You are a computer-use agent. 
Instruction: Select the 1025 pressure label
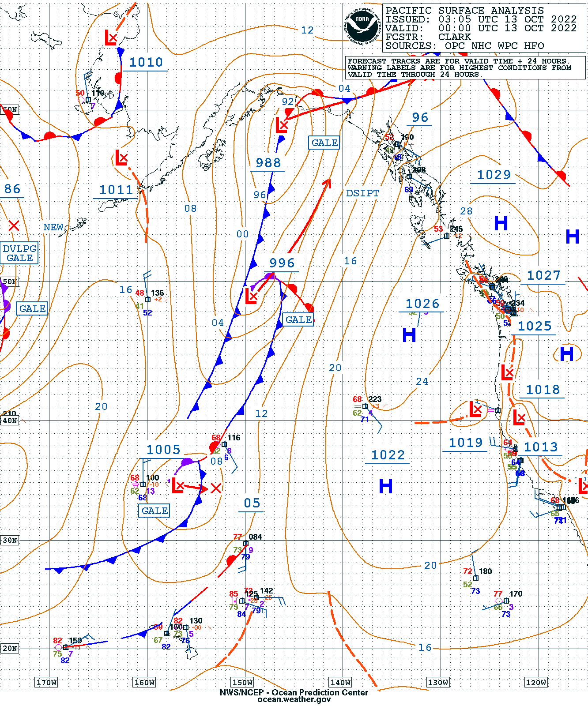coord(535,327)
